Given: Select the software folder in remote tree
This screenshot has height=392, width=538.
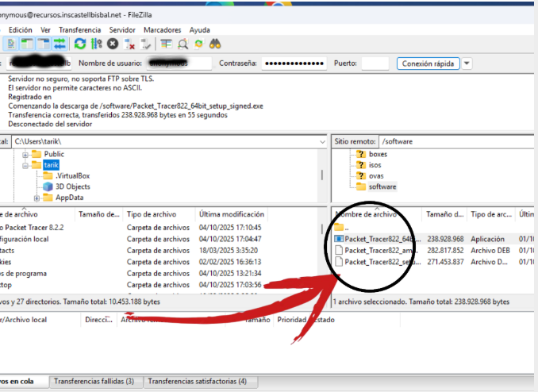Looking at the screenshot, I should pos(382,186).
